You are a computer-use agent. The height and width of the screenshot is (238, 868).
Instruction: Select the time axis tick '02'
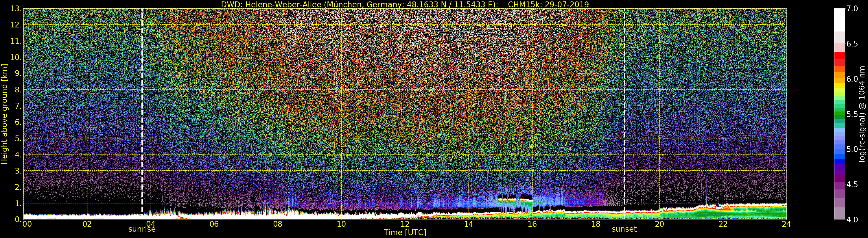[x=87, y=224]
